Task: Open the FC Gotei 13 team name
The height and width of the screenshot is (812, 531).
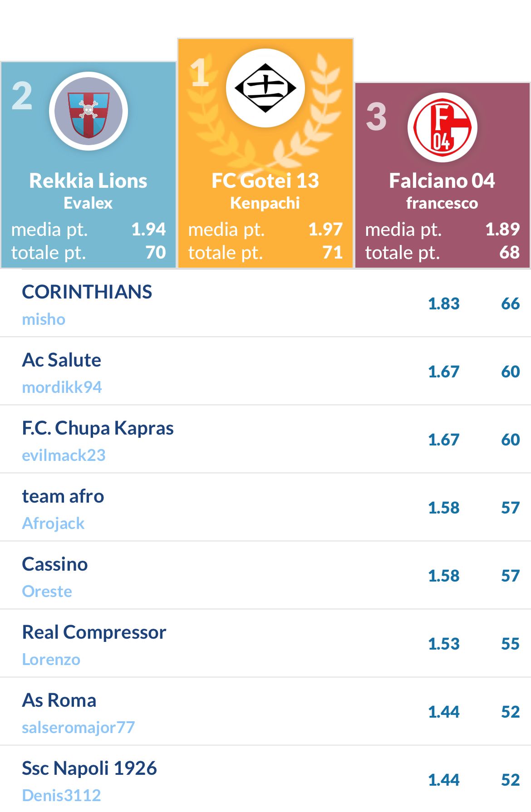Action: click(265, 181)
